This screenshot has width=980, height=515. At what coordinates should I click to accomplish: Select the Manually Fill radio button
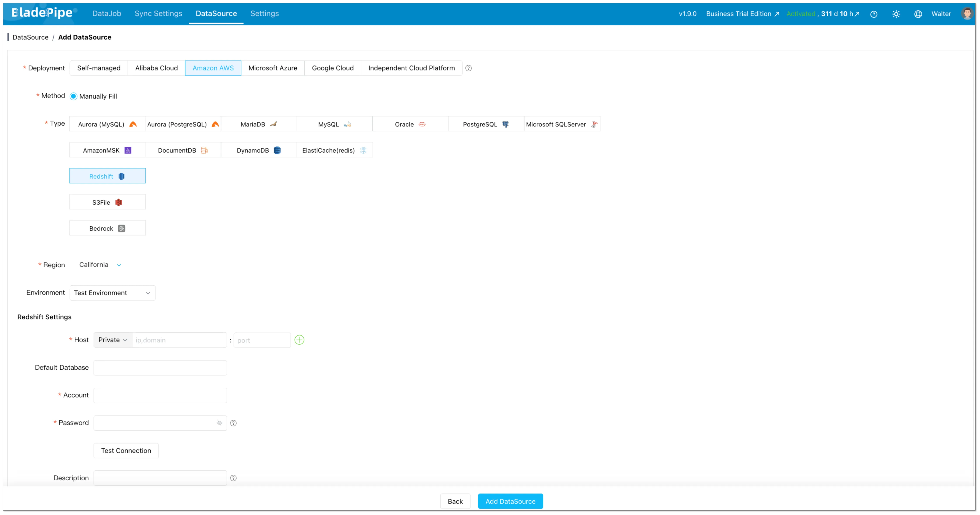(x=73, y=96)
